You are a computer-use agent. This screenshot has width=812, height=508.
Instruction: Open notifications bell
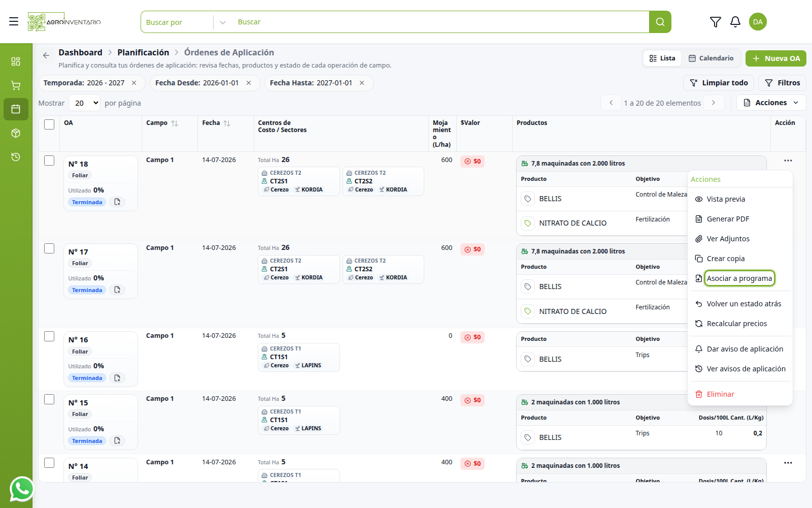coord(735,22)
